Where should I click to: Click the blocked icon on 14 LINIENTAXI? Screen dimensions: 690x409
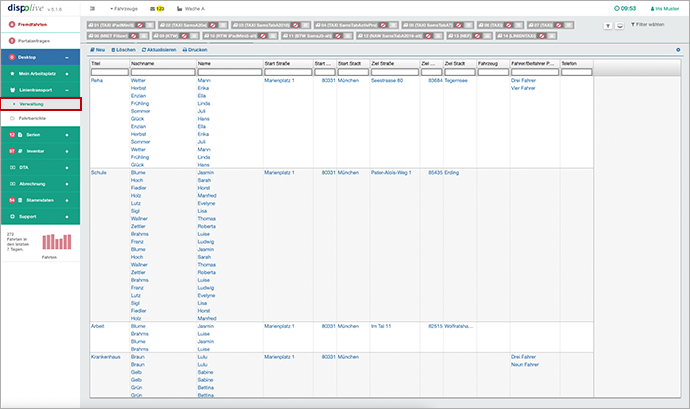pyautogui.click(x=542, y=36)
